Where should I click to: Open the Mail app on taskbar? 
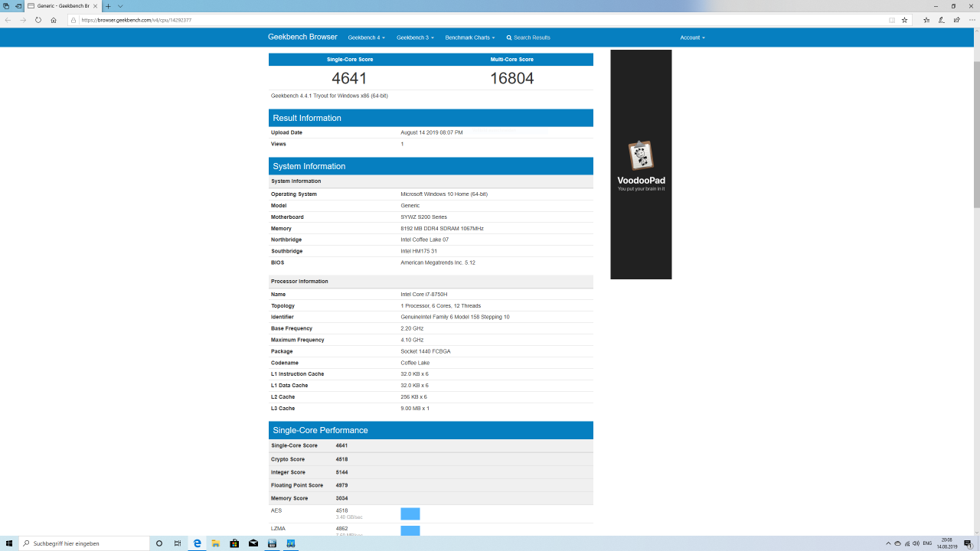coord(253,543)
